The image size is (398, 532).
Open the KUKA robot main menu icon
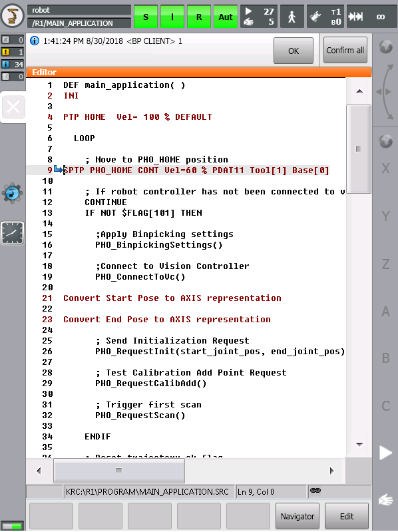pos(13,15)
